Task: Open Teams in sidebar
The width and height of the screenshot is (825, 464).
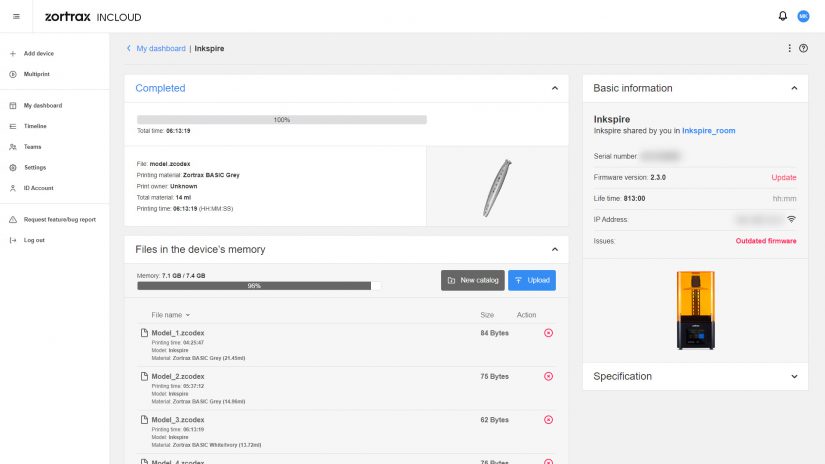Action: click(32, 147)
